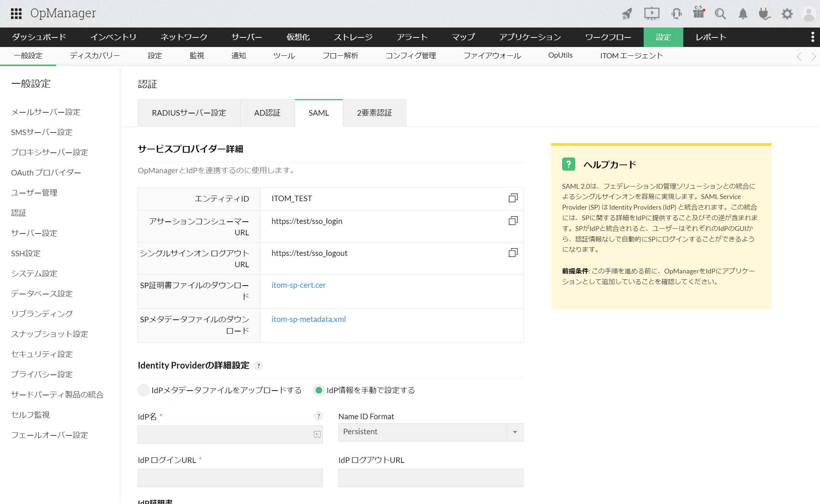820x504 pixels.
Task: Open ユーザー管理 in the sidebar
Action: coord(34,193)
